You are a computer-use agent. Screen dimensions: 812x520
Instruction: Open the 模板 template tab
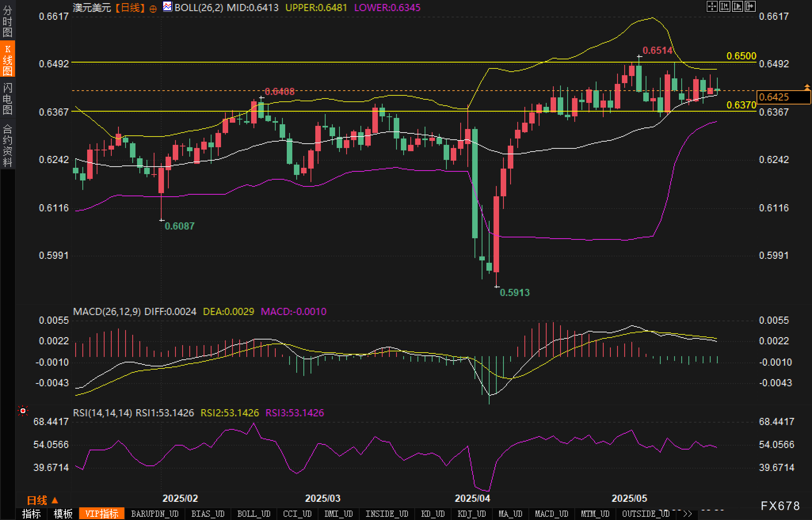click(63, 514)
